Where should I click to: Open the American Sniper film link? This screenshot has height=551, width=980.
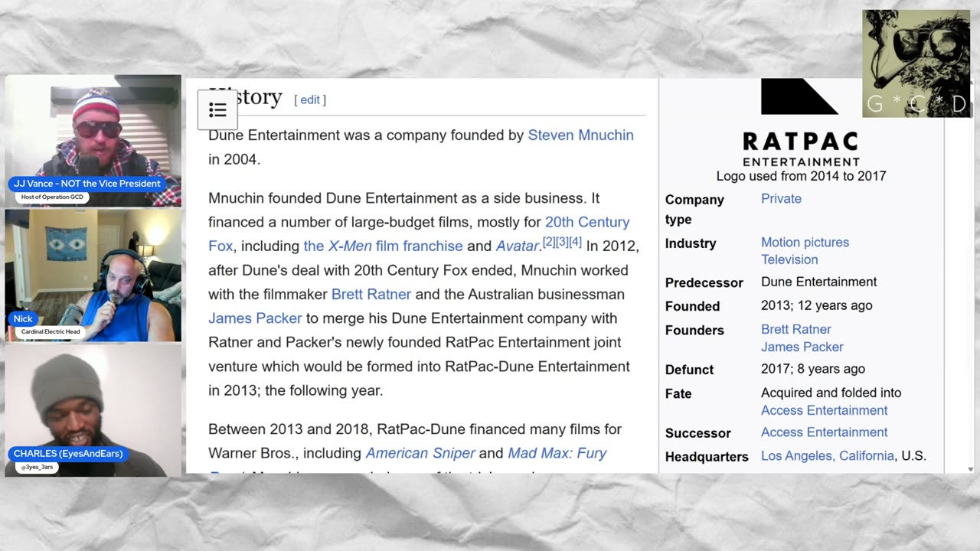pos(420,453)
